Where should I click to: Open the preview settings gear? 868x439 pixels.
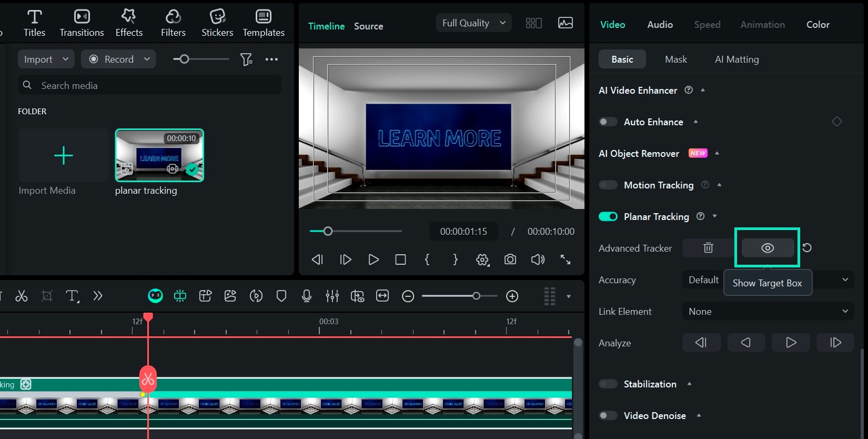(x=482, y=260)
